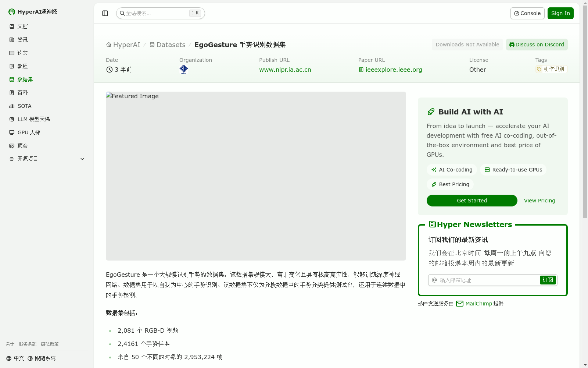This screenshot has height=368, width=588.
Task: Open the 教程 sidebar item
Action: pos(47,66)
